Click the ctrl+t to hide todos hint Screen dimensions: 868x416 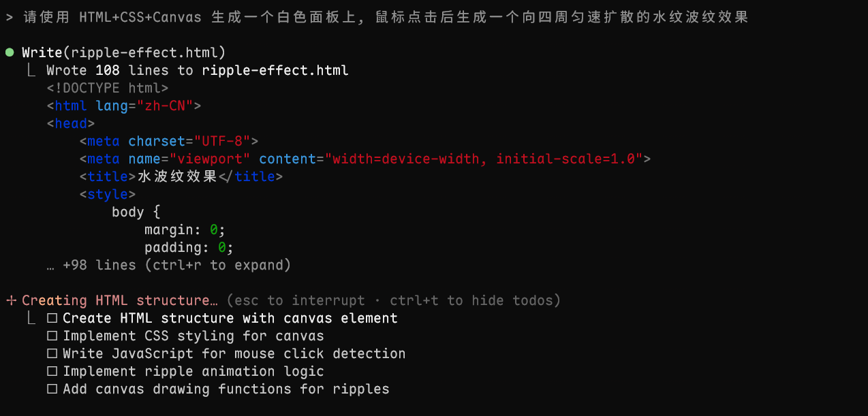503,300
